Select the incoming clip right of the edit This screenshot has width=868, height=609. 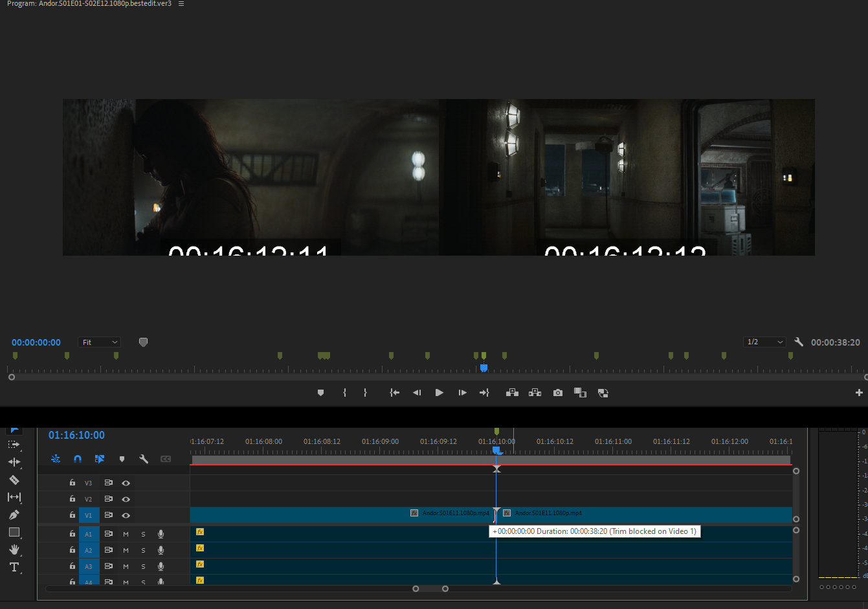point(645,515)
